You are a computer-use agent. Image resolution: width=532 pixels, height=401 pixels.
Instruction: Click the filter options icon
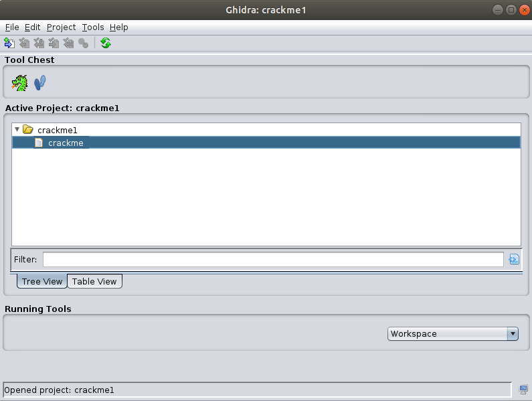click(514, 259)
